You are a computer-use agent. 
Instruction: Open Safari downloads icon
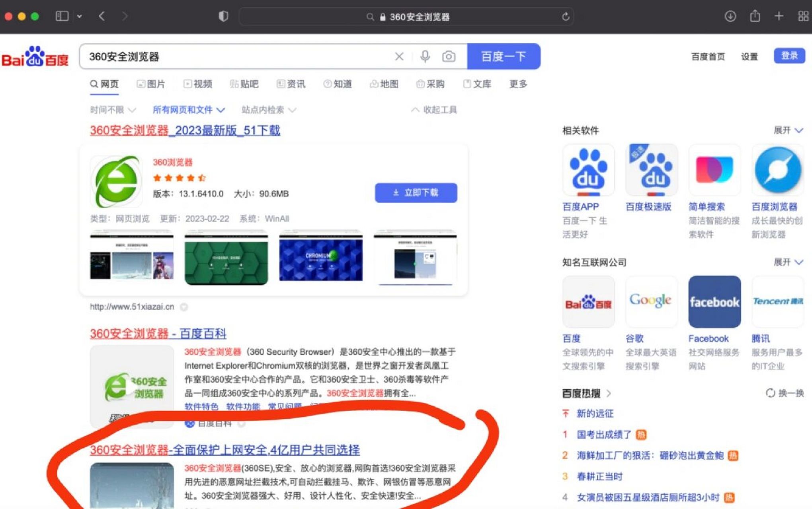(730, 16)
